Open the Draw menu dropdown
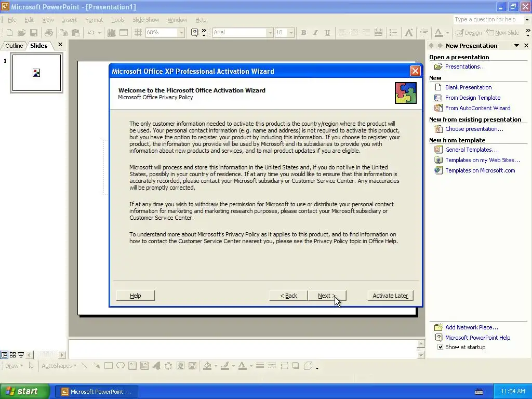Image resolution: width=532 pixels, height=399 pixels. pyautogui.click(x=14, y=366)
